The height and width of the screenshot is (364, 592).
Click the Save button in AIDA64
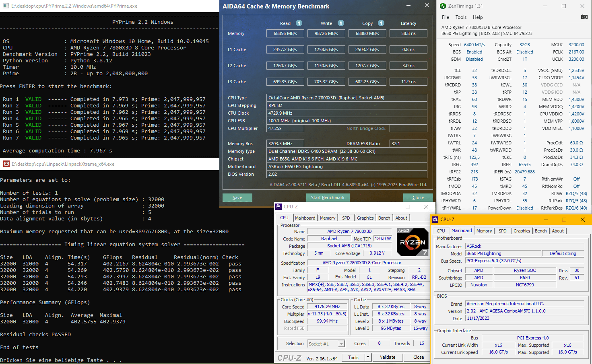(237, 197)
